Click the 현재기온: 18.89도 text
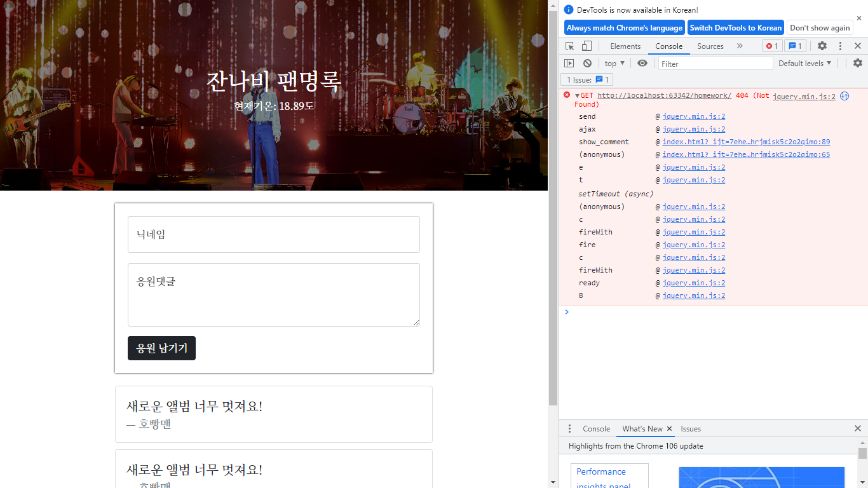The height and width of the screenshot is (488, 868). [274, 106]
